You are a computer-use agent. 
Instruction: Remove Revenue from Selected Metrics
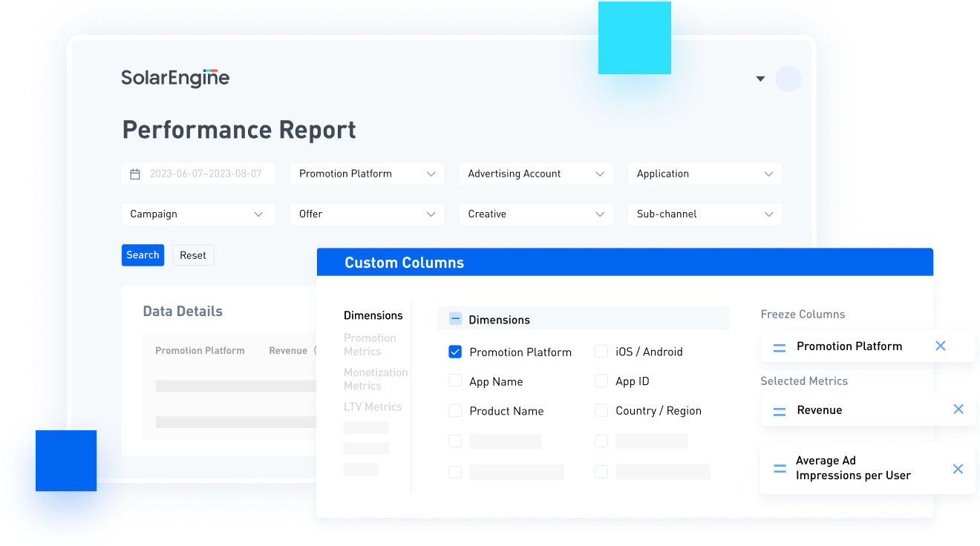(x=958, y=409)
